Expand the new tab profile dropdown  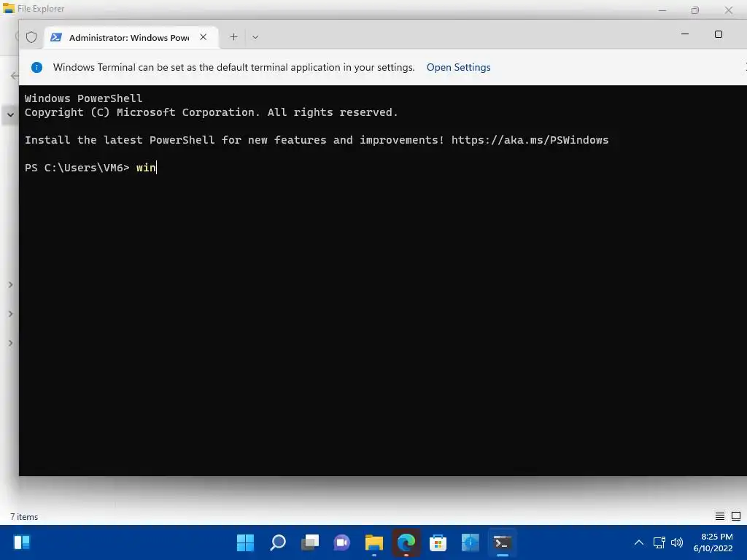pos(255,37)
